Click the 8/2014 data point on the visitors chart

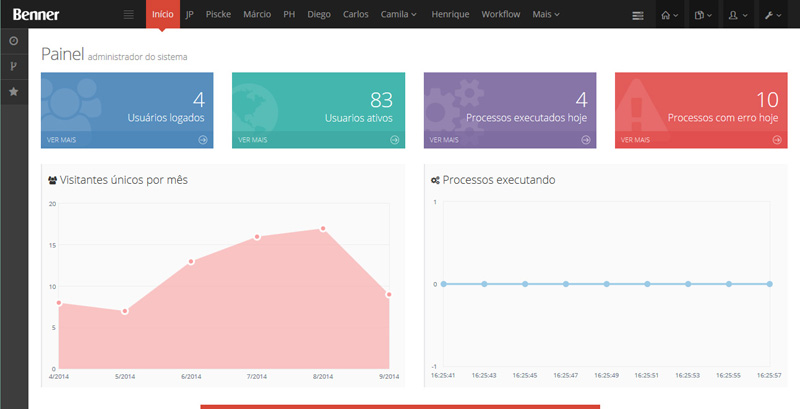(323, 228)
